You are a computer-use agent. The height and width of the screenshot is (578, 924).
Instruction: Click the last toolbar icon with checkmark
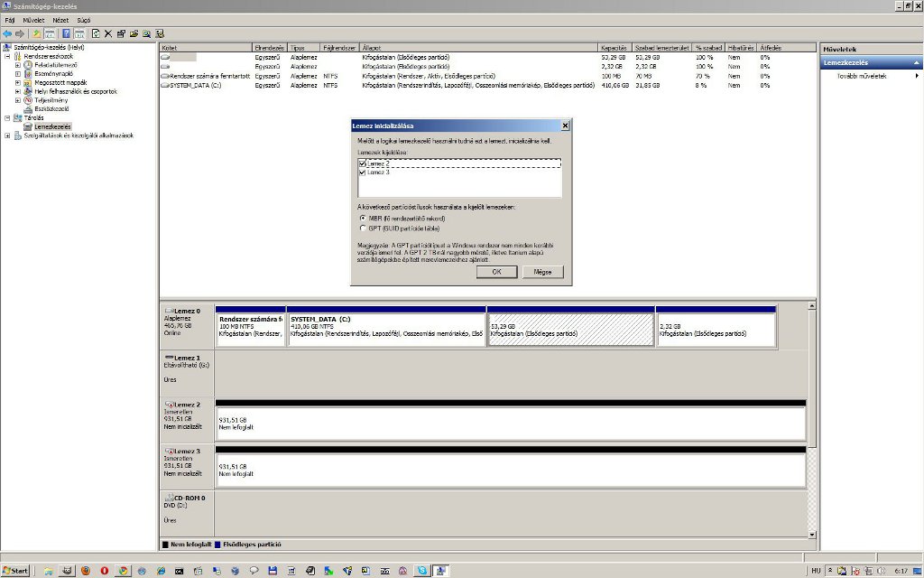click(x=159, y=33)
